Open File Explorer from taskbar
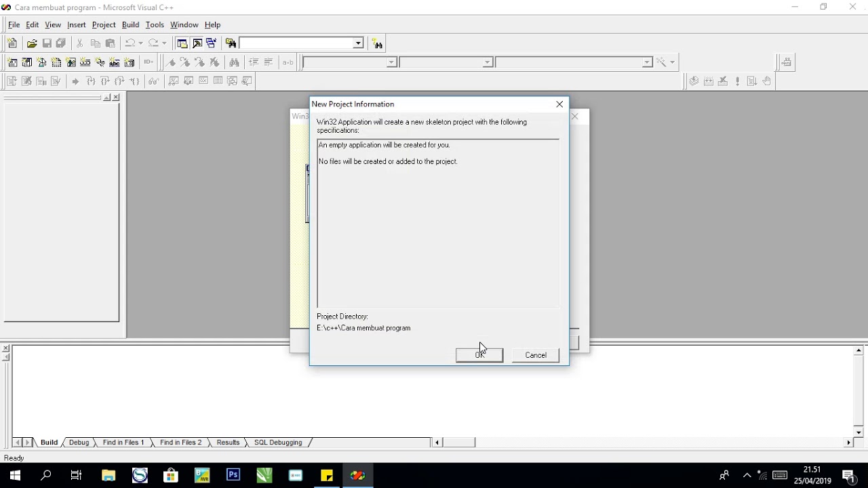Screen dimensions: 868x488 (108, 476)
